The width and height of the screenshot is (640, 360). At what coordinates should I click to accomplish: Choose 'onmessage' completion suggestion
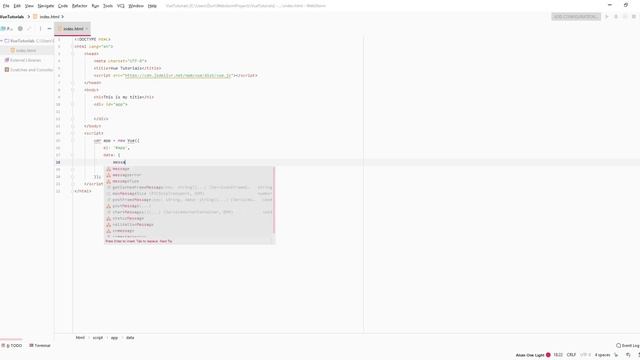189,231
